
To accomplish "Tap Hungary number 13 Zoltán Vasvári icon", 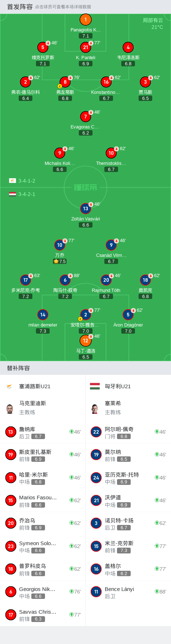I will (x=85, y=209).
